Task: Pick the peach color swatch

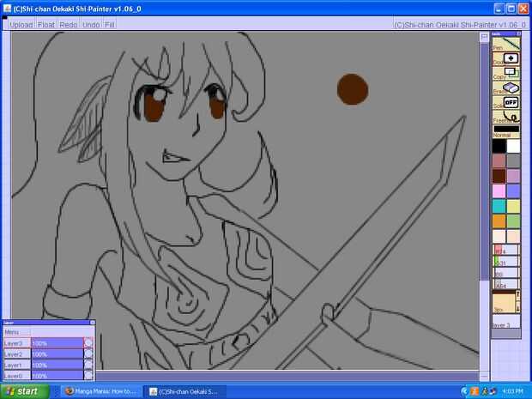Action: 513,236
